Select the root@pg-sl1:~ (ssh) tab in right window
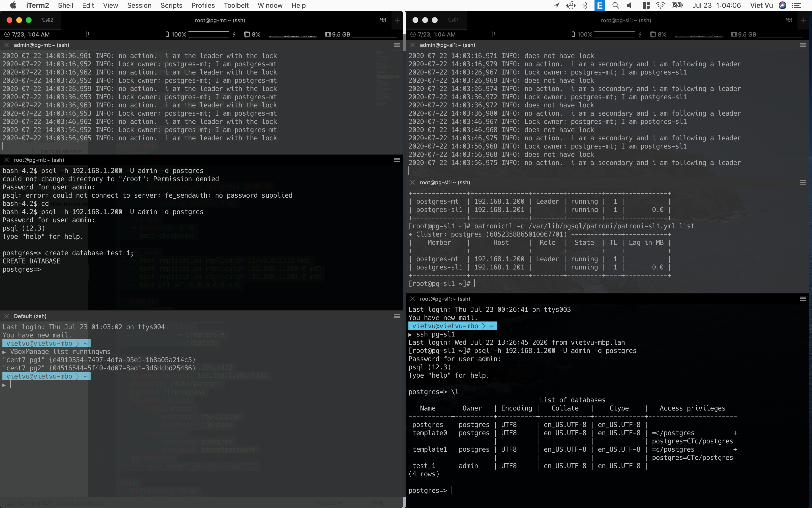The width and height of the screenshot is (812, 508). click(x=626, y=20)
